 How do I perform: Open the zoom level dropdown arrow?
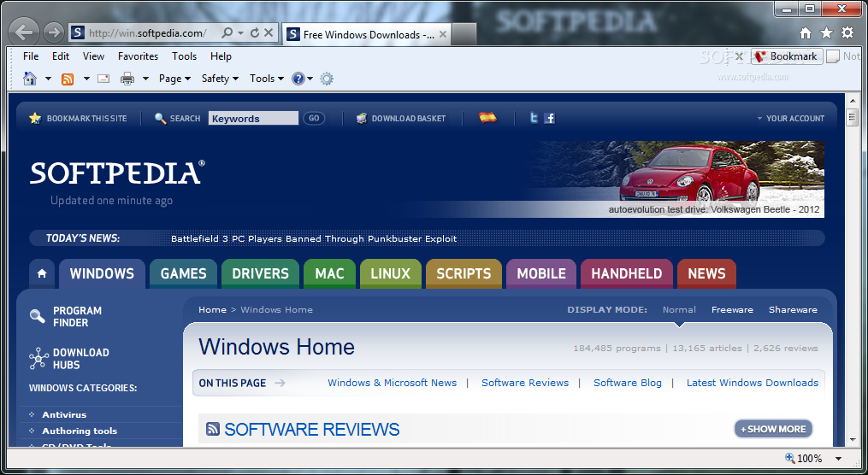click(839, 459)
